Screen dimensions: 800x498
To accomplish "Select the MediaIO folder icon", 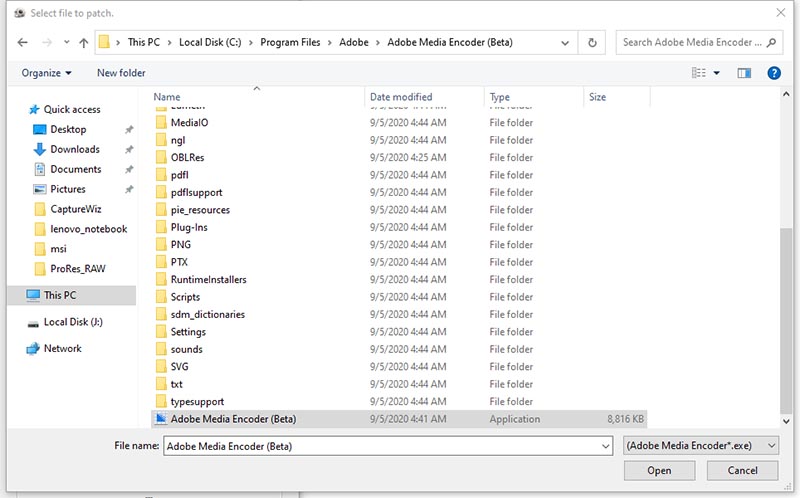I will pos(161,122).
